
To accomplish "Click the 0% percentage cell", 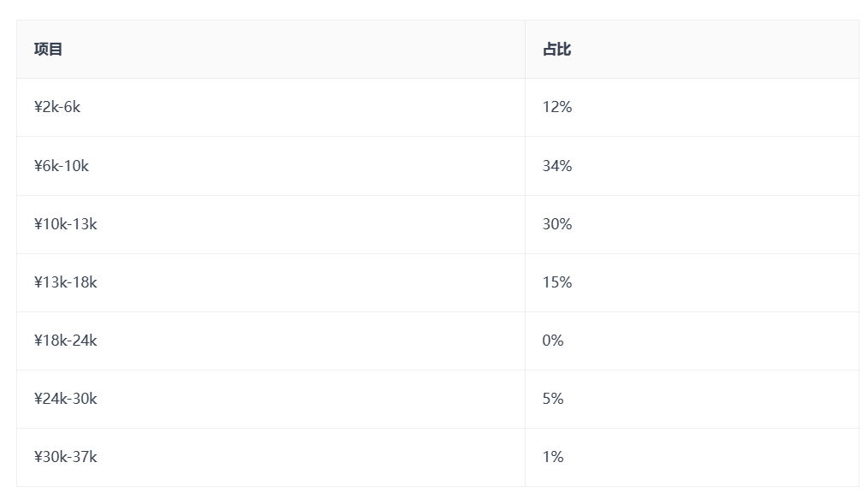I will coord(553,341).
